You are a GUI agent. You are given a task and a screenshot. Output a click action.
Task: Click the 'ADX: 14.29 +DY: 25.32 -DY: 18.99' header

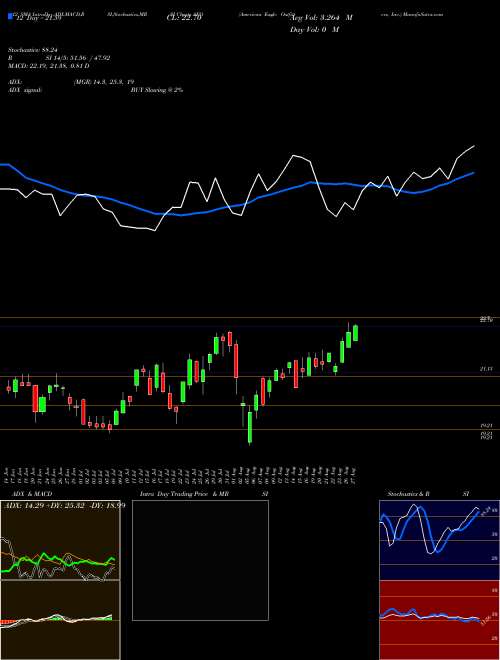(64, 505)
